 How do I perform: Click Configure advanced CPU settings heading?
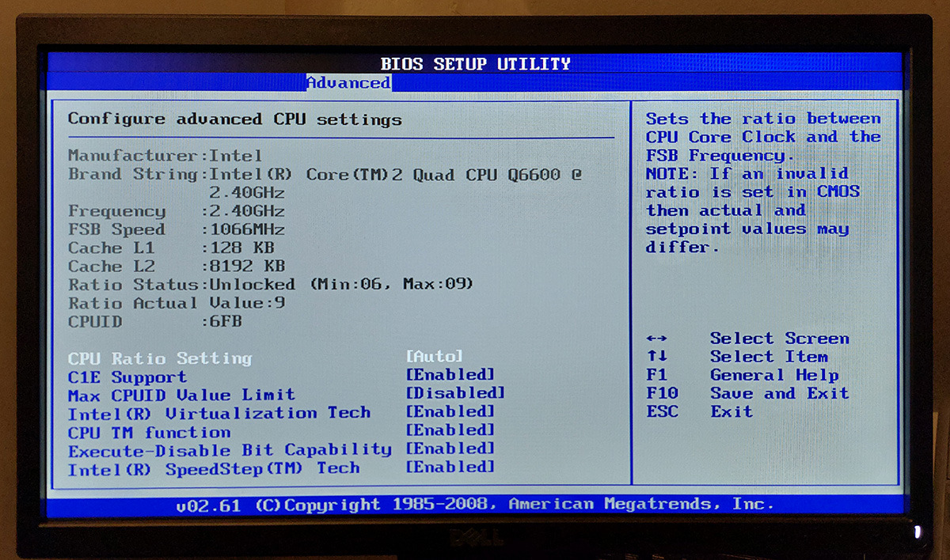[x=234, y=120]
